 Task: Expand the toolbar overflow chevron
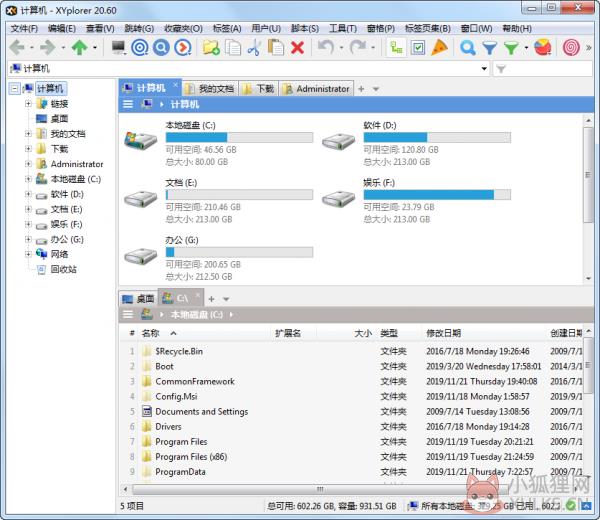pyautogui.click(x=589, y=47)
